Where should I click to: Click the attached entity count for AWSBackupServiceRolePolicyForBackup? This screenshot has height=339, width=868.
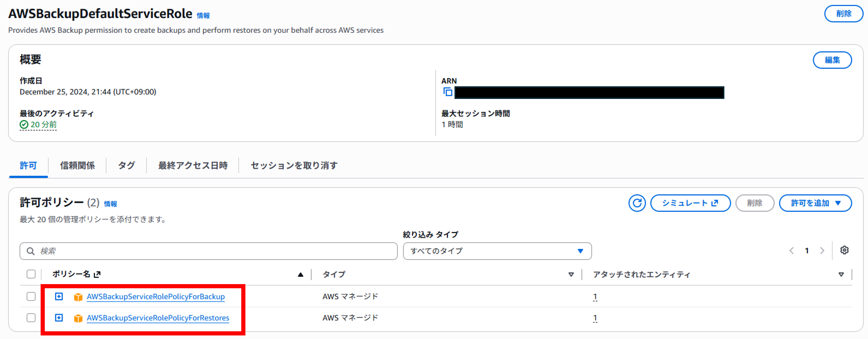pyautogui.click(x=595, y=297)
